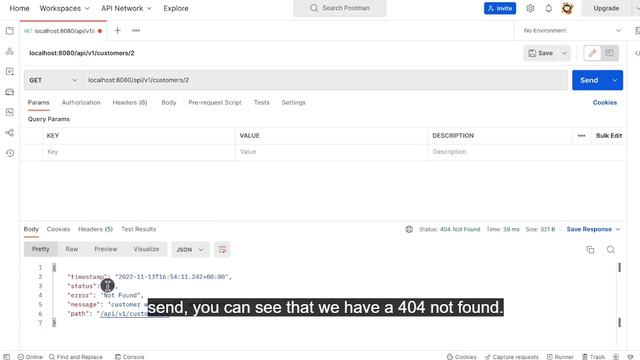Switch response view to Raw

pos(72,249)
